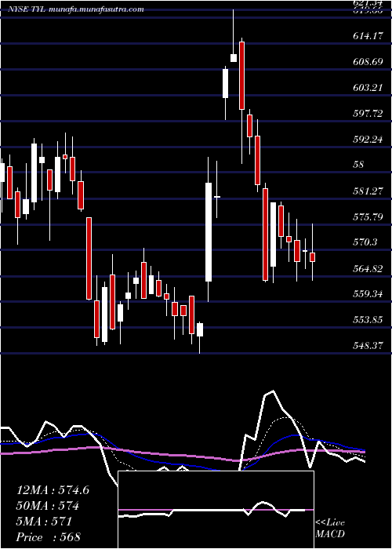Click the 50MA : 574 readout
The image size is (392, 549).
48,506
